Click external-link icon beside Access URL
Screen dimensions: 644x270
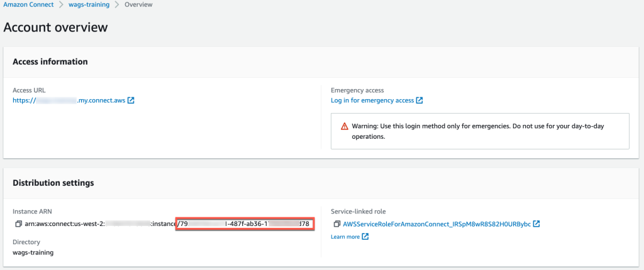(x=131, y=100)
